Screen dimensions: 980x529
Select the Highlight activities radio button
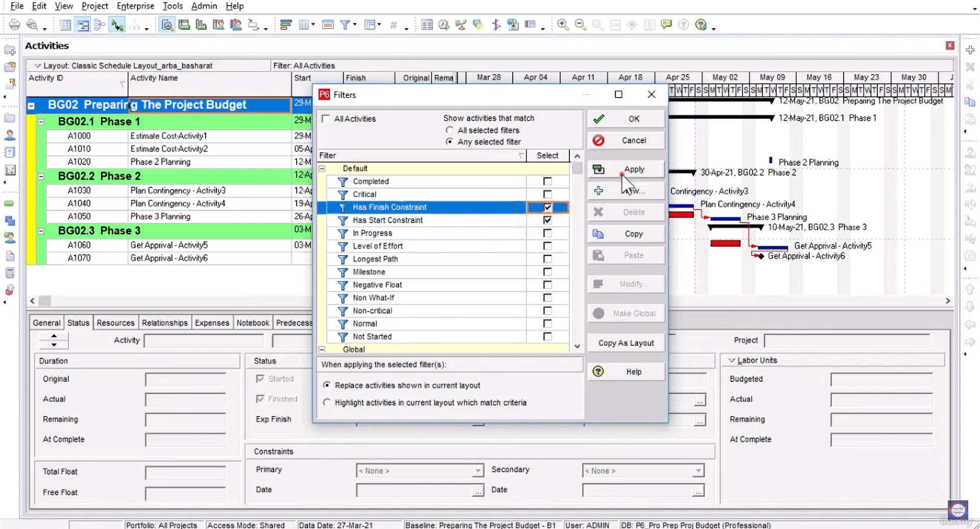tap(327, 402)
